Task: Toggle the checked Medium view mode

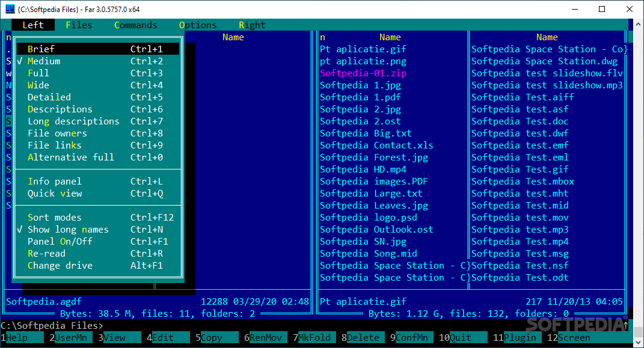Action: [98, 61]
